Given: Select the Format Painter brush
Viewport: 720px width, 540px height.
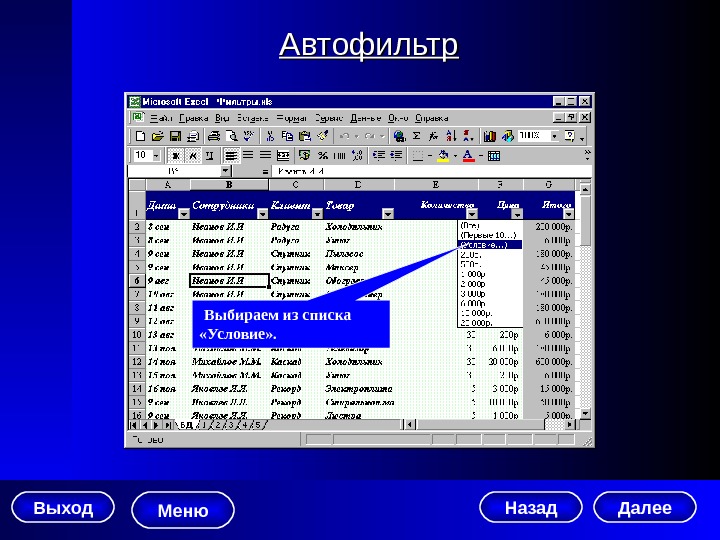Looking at the screenshot, I should [322, 136].
